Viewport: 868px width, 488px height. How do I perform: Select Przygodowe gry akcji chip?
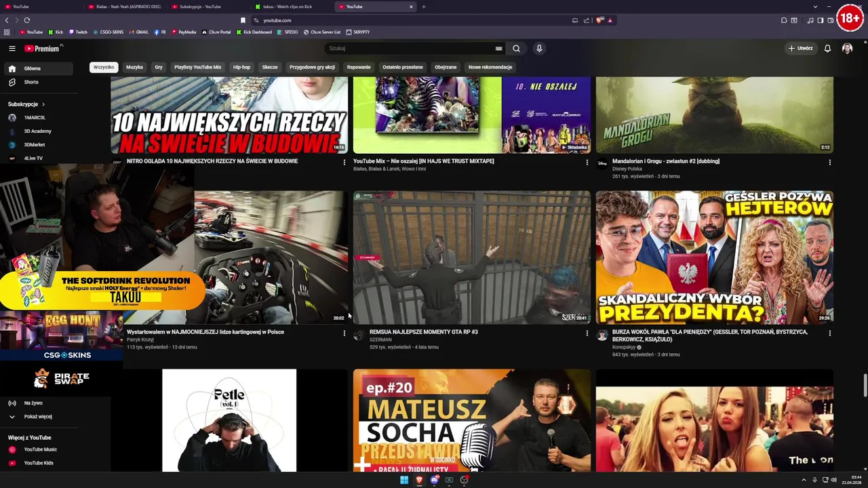click(x=312, y=67)
